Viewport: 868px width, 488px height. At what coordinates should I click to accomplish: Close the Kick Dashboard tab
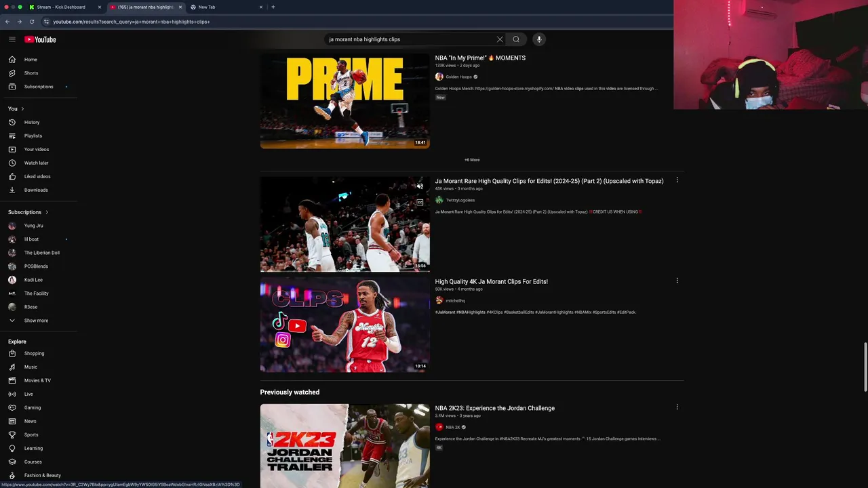click(100, 7)
